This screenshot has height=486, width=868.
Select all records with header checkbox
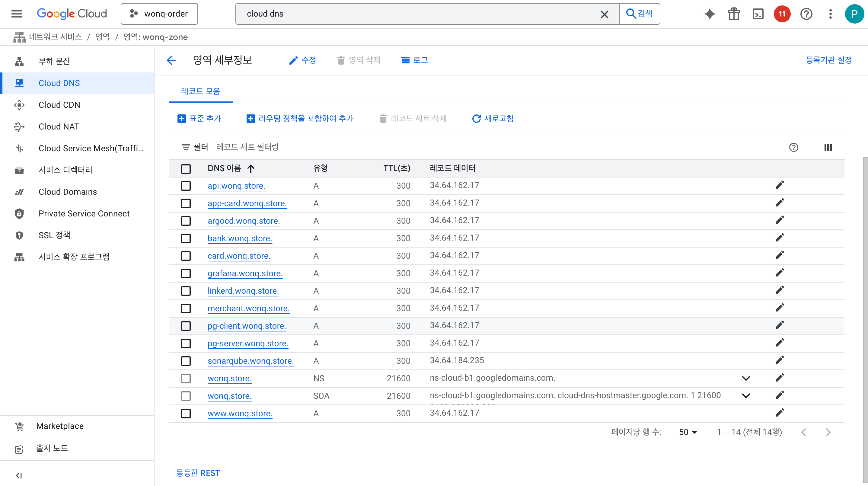186,168
